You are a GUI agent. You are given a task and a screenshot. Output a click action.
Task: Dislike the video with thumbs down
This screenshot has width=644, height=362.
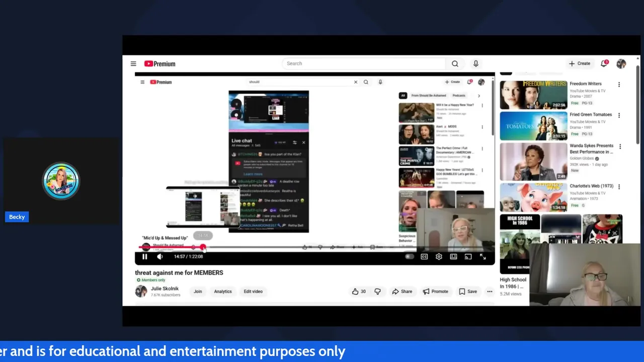coord(377,291)
